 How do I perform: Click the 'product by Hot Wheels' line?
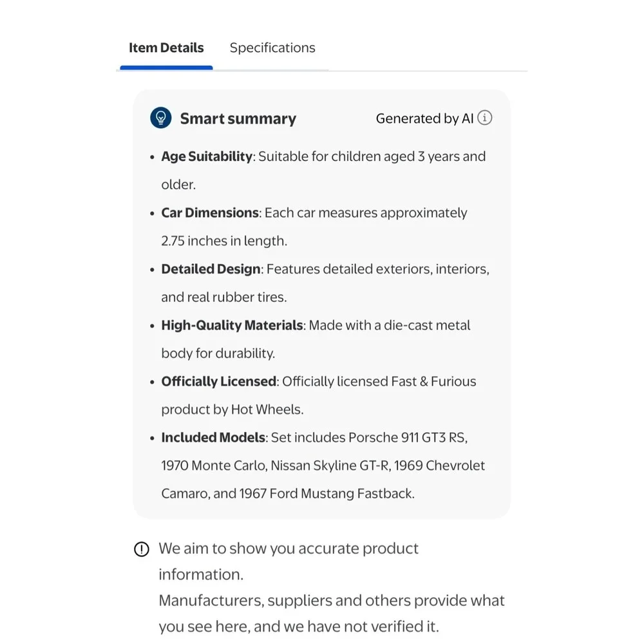232,410
